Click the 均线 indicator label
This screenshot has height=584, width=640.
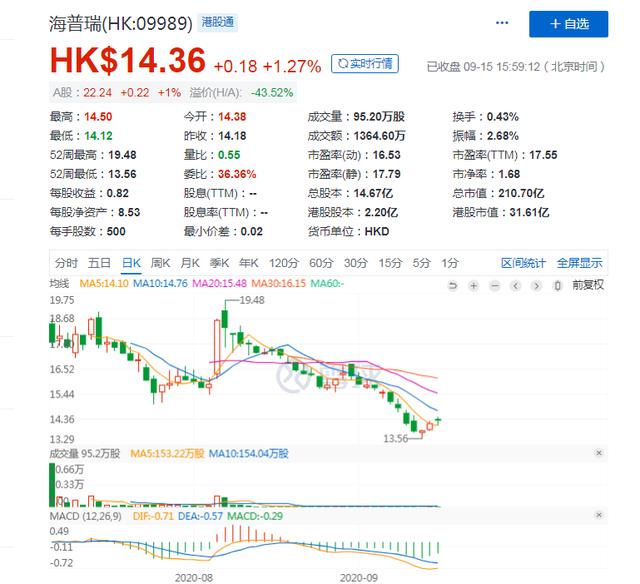tap(60, 283)
